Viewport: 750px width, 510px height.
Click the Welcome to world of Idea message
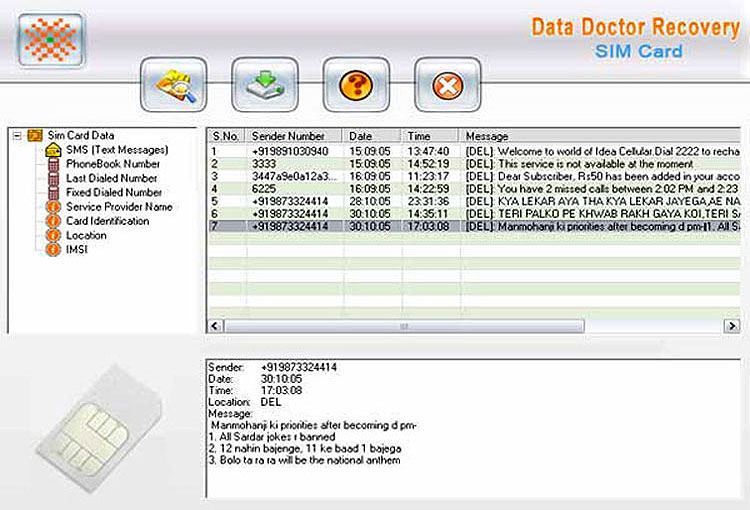[x=603, y=152]
